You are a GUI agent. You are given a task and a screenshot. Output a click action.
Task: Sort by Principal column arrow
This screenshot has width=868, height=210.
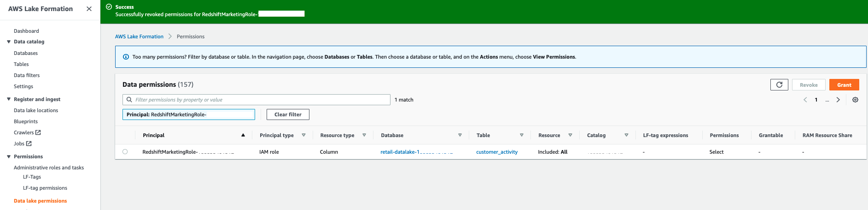243,135
